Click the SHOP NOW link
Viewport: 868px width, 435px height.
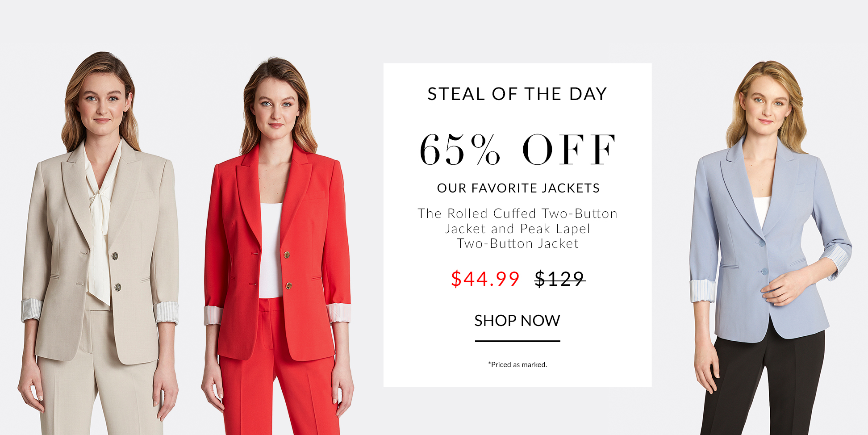point(517,321)
